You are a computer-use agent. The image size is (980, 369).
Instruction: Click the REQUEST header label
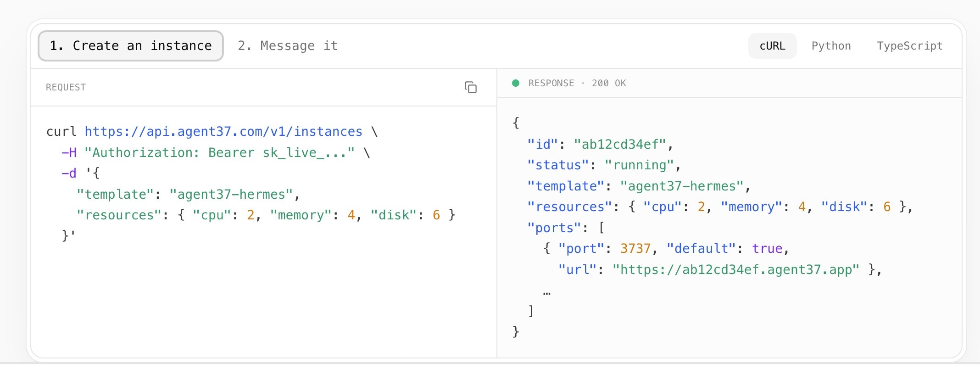(66, 87)
